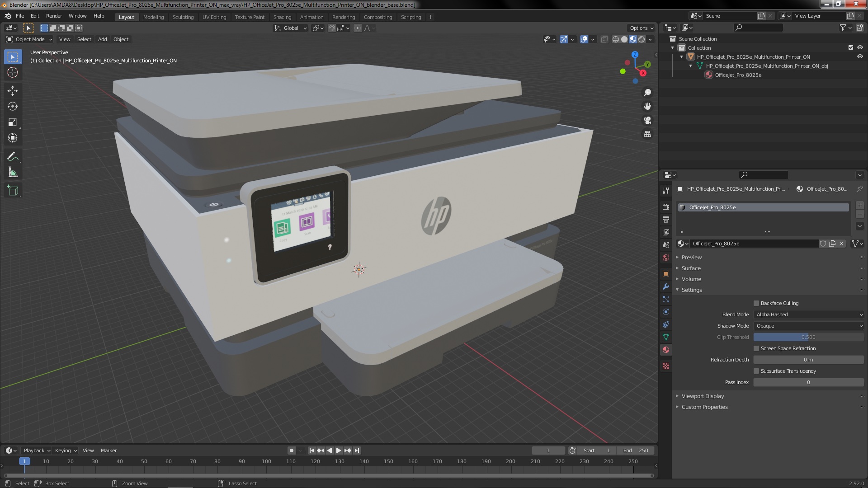
Task: Hide HP_OfficeJet_Pro_8025e printer object with eye icon
Action: (x=860, y=57)
